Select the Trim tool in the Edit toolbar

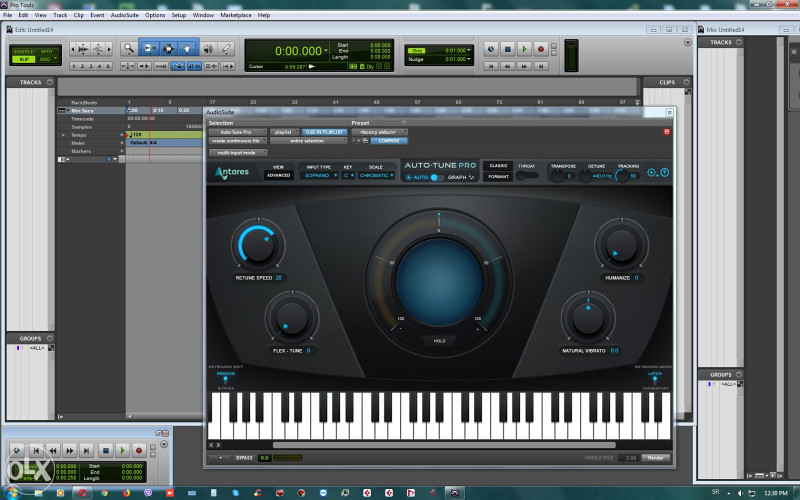point(149,48)
